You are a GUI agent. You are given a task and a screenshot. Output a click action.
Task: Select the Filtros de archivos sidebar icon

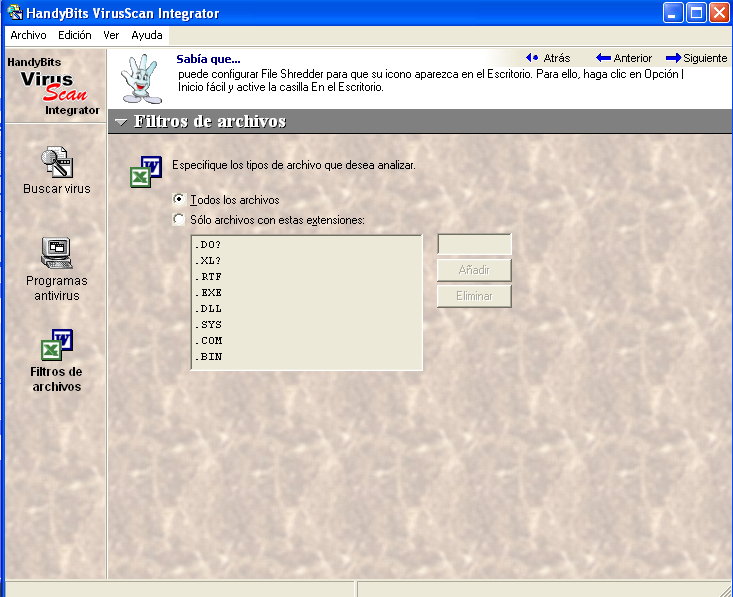tap(57, 345)
